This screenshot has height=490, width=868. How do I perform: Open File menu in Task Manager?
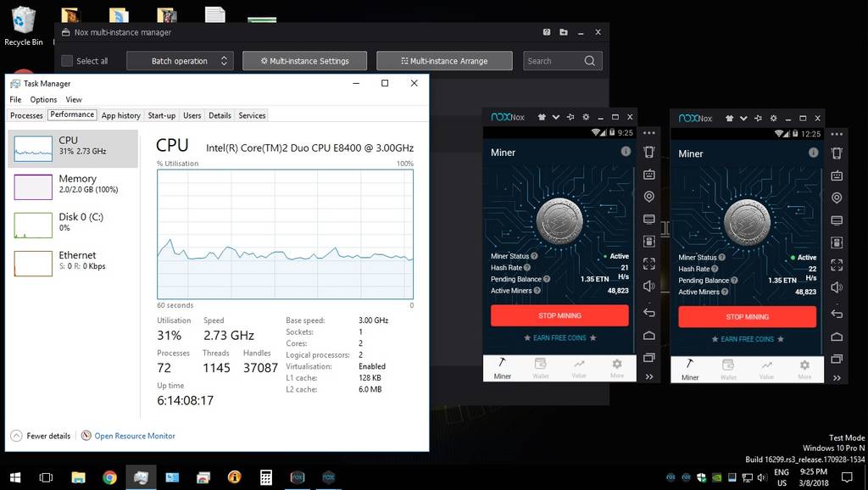15,100
